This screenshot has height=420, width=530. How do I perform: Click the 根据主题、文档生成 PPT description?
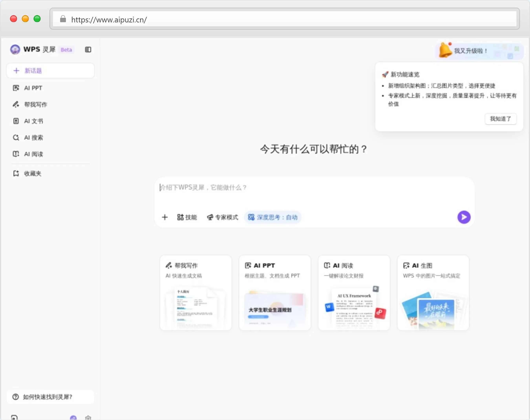tap(272, 276)
